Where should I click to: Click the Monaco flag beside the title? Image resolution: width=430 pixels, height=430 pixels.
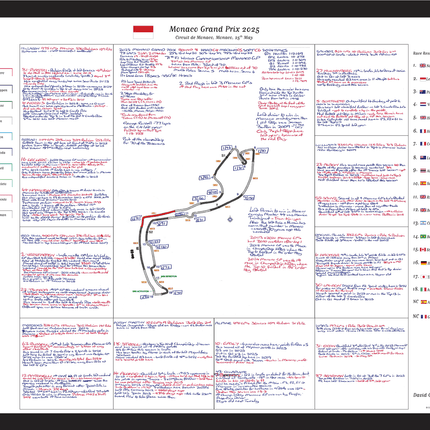(x=143, y=32)
